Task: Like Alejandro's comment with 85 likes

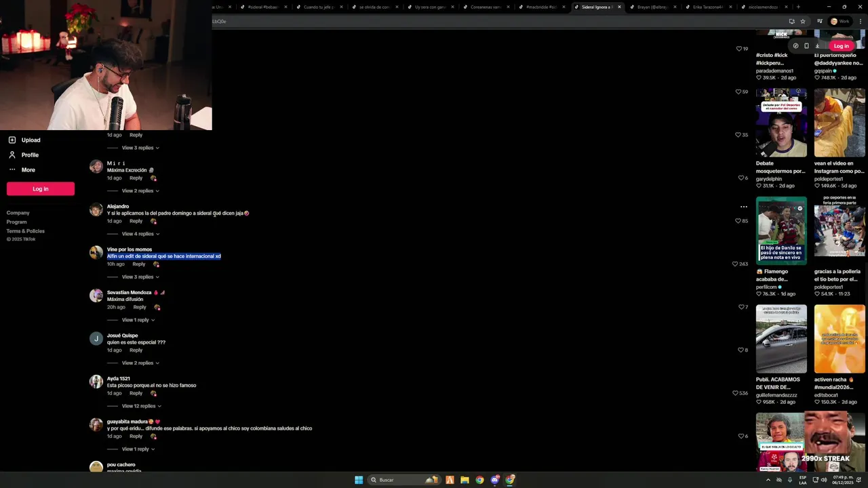Action: 738,221
